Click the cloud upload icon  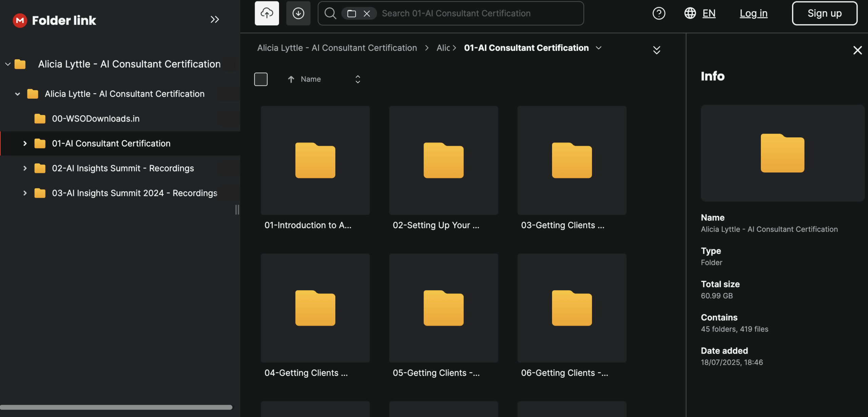267,13
